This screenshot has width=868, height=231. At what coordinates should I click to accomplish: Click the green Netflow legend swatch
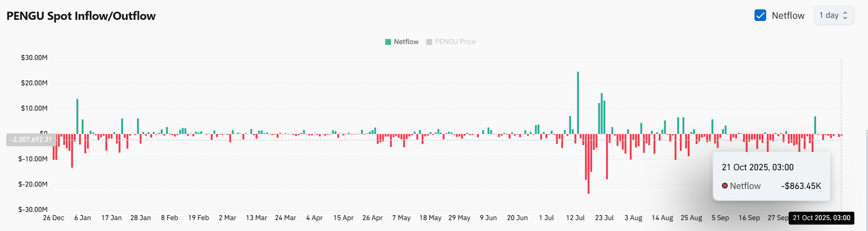388,42
